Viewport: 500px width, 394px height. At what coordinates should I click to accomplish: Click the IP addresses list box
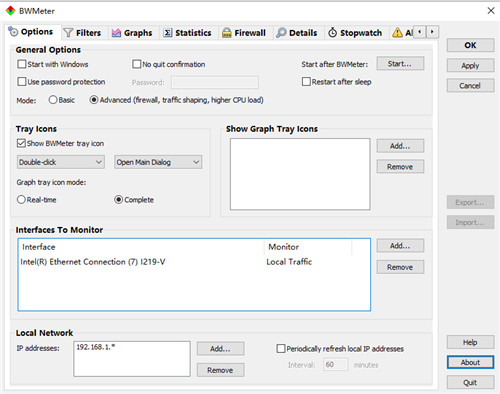click(132, 359)
